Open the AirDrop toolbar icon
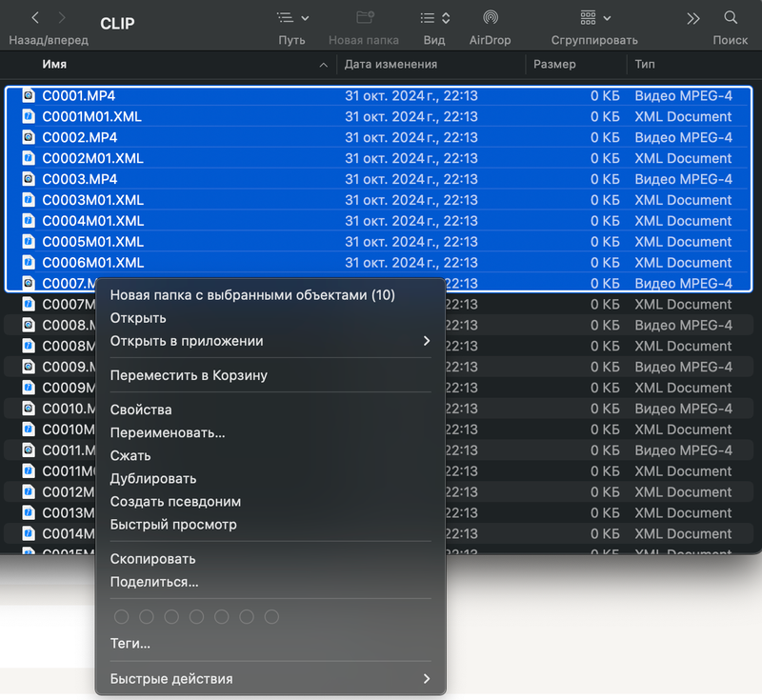Viewport: 762px width, 700px height. coord(490,18)
